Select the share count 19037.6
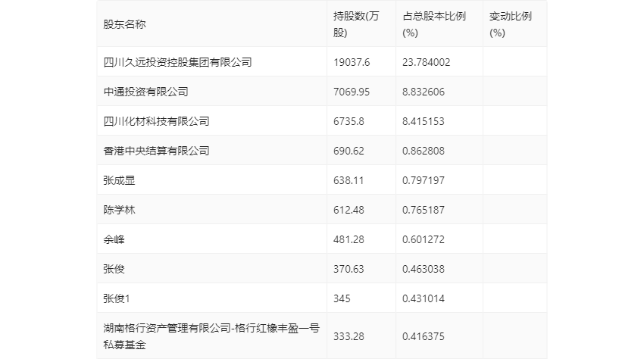 pyautogui.click(x=352, y=62)
